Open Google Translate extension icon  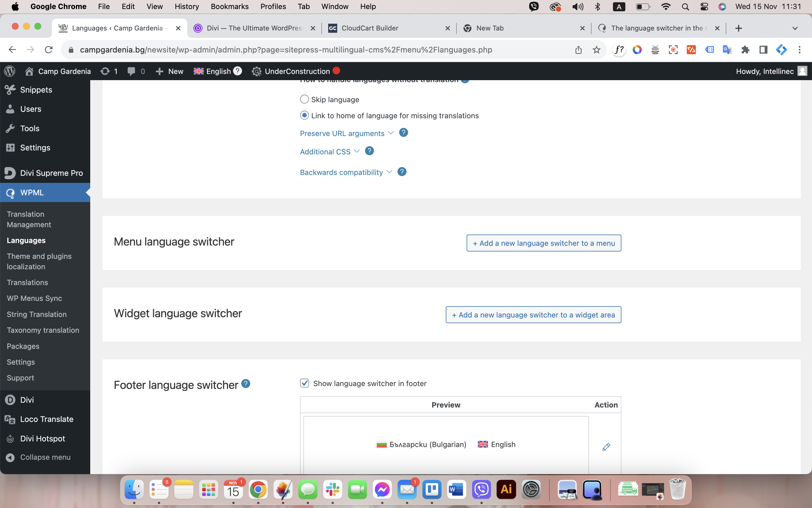coord(727,50)
